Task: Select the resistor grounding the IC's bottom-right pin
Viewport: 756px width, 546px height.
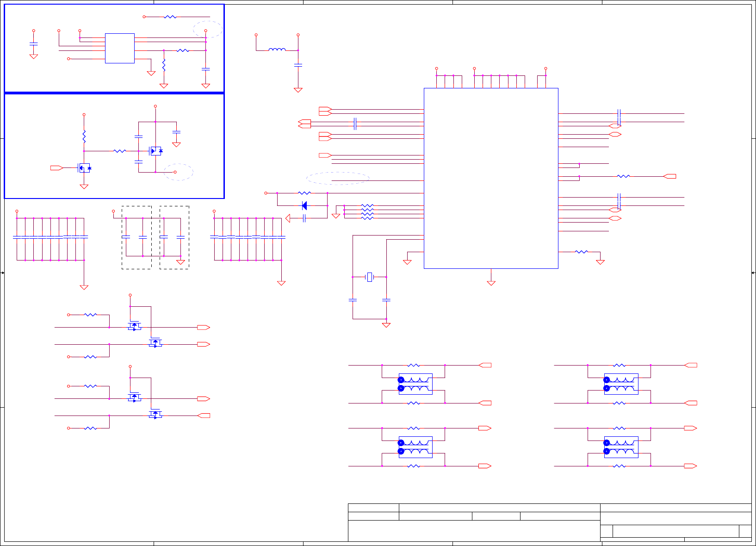Action: click(581, 252)
